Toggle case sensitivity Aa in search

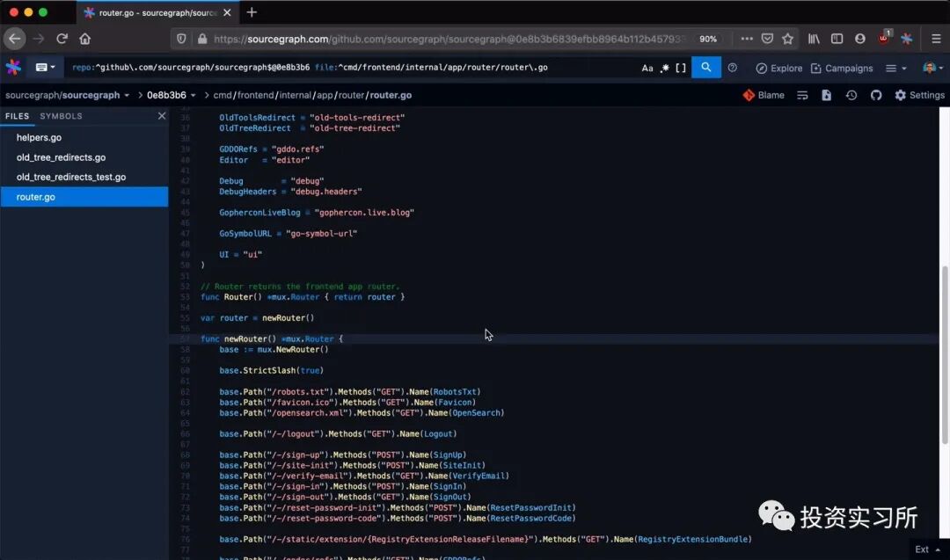(647, 69)
